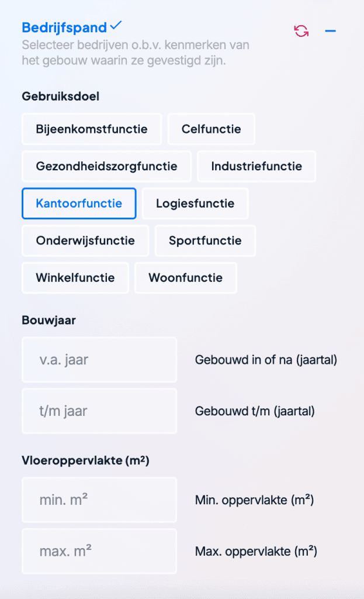
Task: Choose Industriefunctie as building purpose
Action: [256, 167]
